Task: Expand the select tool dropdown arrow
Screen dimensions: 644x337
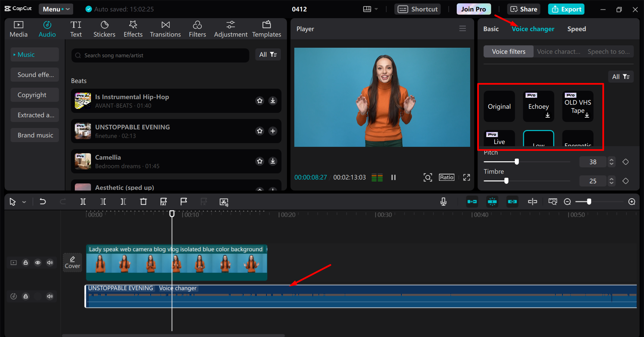Action: point(24,202)
